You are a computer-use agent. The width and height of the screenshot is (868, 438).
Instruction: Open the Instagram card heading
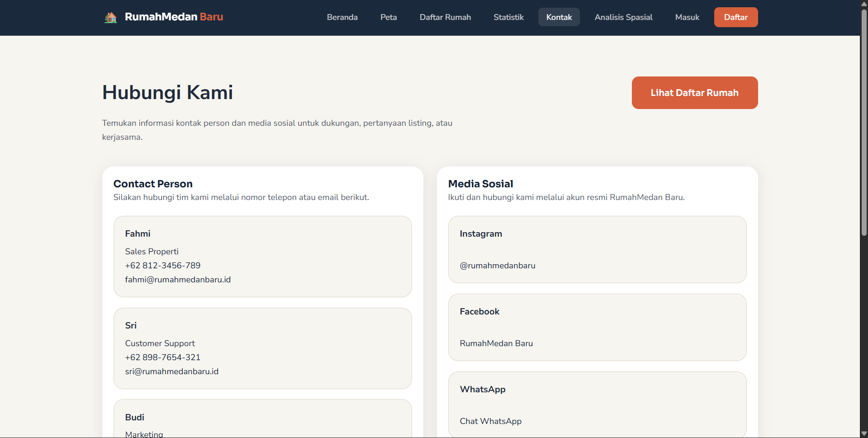click(481, 234)
